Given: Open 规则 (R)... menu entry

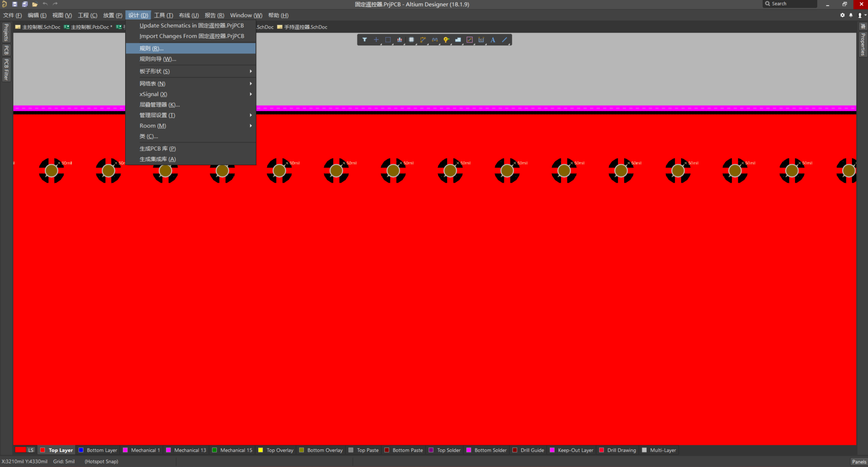Looking at the screenshot, I should coord(151,49).
